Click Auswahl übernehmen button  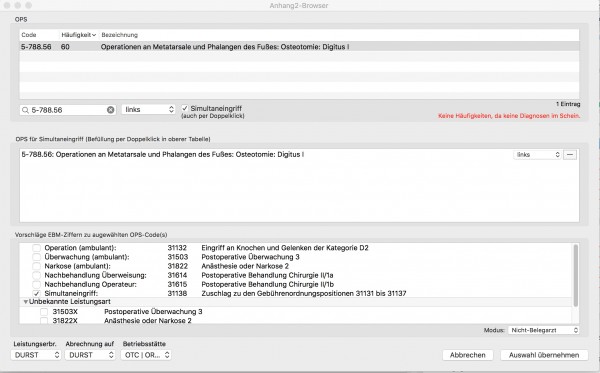[544, 355]
